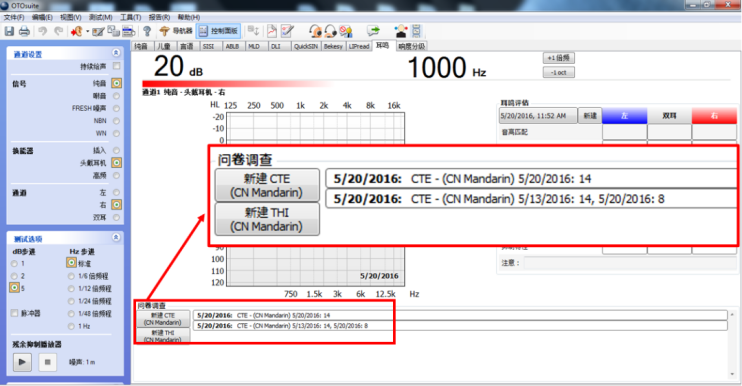Click the grayed list with arrows icon
Image resolution: width=742 pixels, height=386 pixels.
(x=253, y=31)
